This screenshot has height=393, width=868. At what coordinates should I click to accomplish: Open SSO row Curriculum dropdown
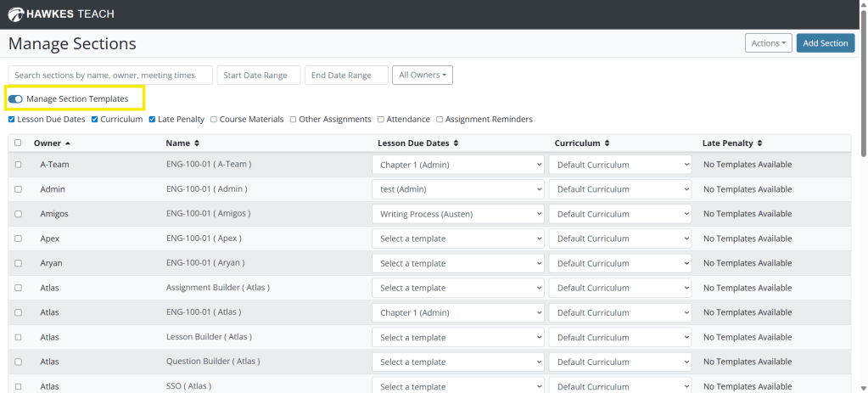(620, 385)
